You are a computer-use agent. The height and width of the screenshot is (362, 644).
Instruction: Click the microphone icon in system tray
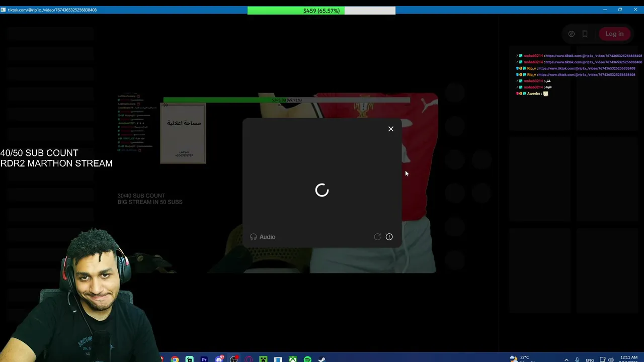coord(577,359)
